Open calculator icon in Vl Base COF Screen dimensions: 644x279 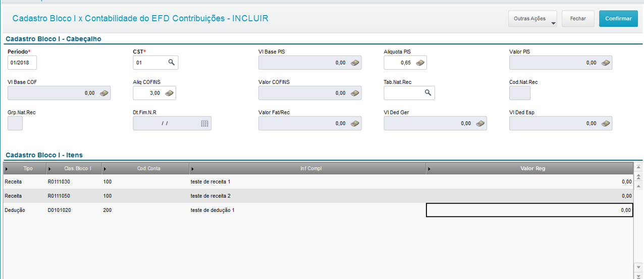(x=104, y=93)
